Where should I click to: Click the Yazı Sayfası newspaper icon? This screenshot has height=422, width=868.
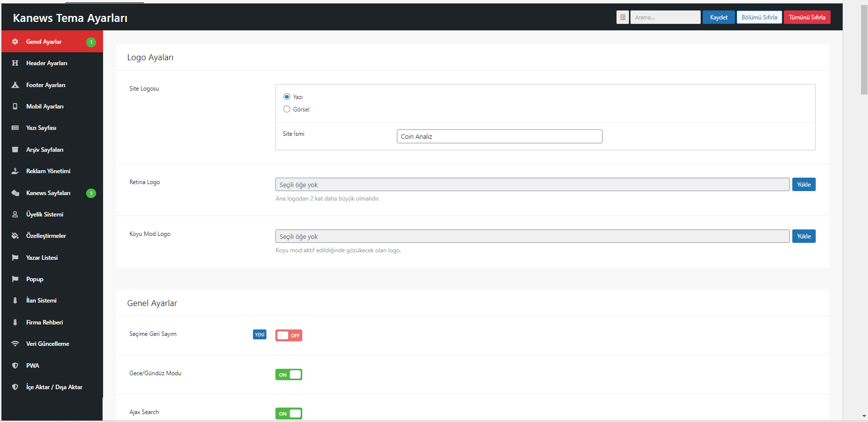tap(15, 128)
